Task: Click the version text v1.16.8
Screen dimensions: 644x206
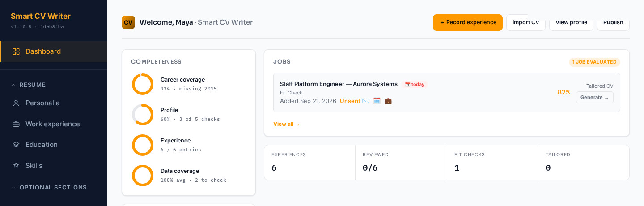Action: [21, 27]
